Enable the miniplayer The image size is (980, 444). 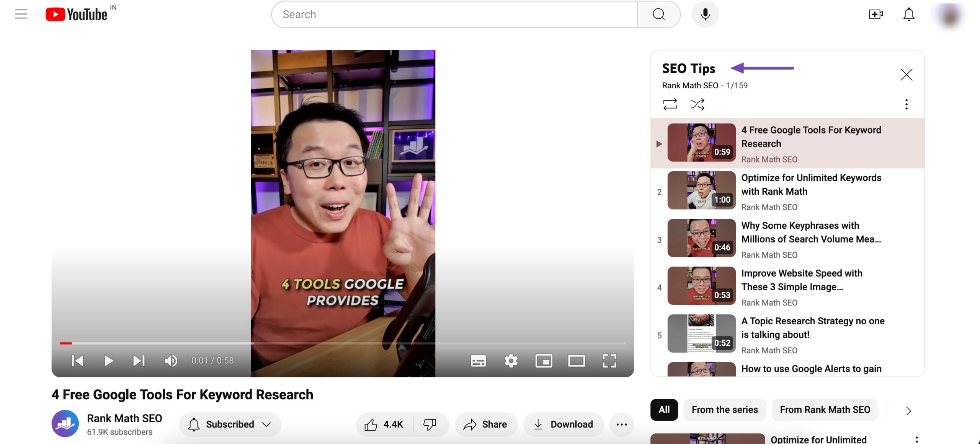[x=544, y=361]
